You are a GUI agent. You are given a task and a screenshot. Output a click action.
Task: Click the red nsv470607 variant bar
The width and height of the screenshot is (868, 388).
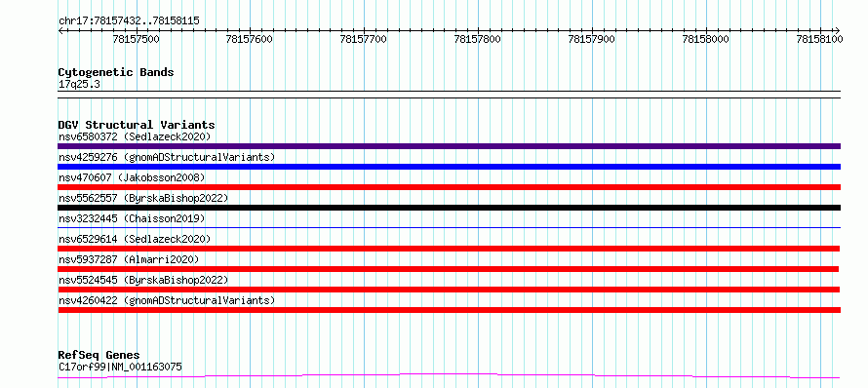pos(449,187)
